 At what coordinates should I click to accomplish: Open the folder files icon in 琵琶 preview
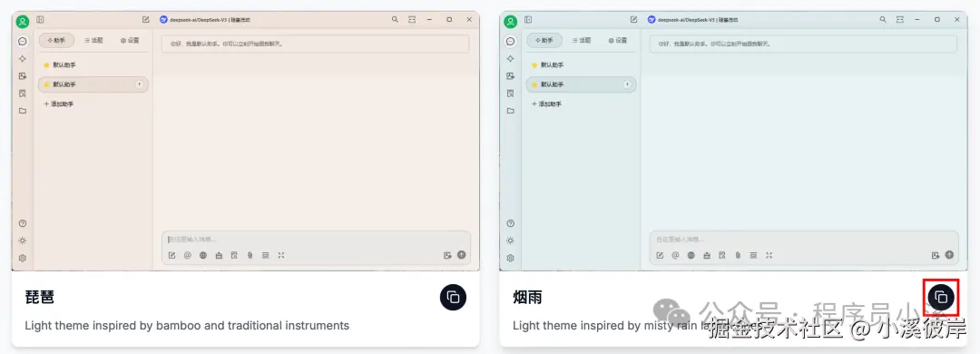tap(23, 111)
